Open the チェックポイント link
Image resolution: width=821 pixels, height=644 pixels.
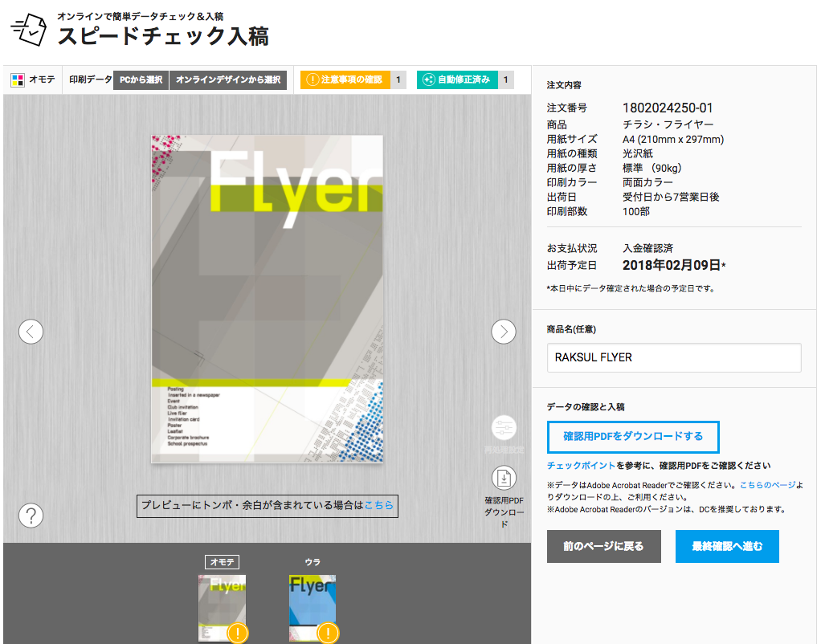pyautogui.click(x=581, y=465)
